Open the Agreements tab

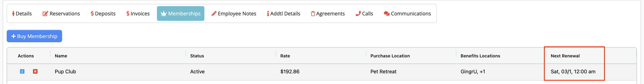[328, 14]
